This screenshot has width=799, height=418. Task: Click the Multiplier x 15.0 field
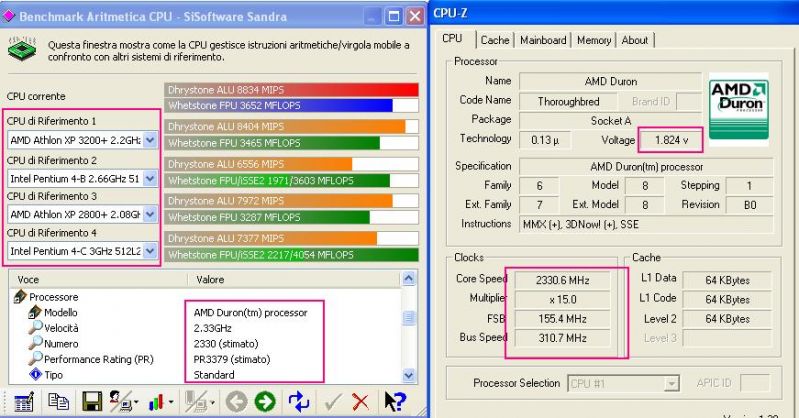click(562, 300)
